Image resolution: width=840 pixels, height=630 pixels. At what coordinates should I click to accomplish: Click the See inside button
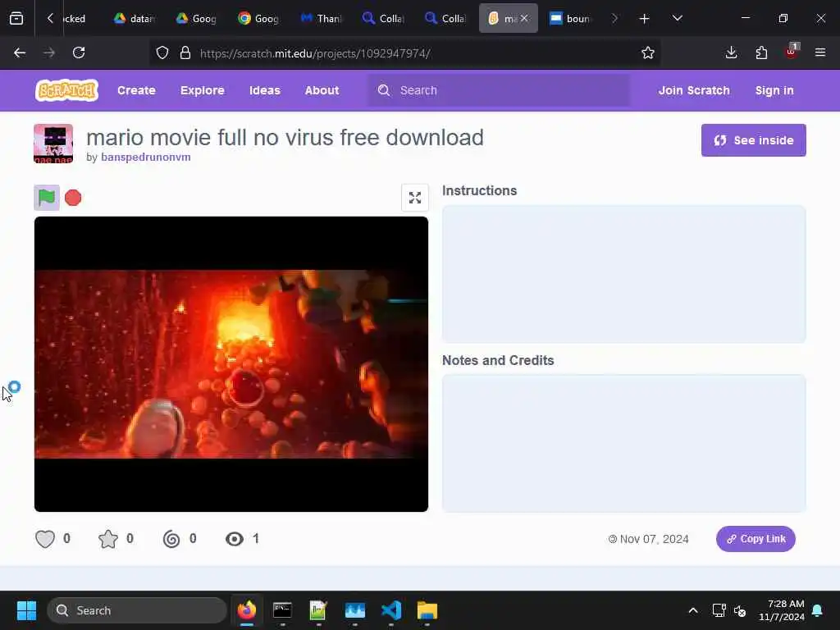click(753, 140)
